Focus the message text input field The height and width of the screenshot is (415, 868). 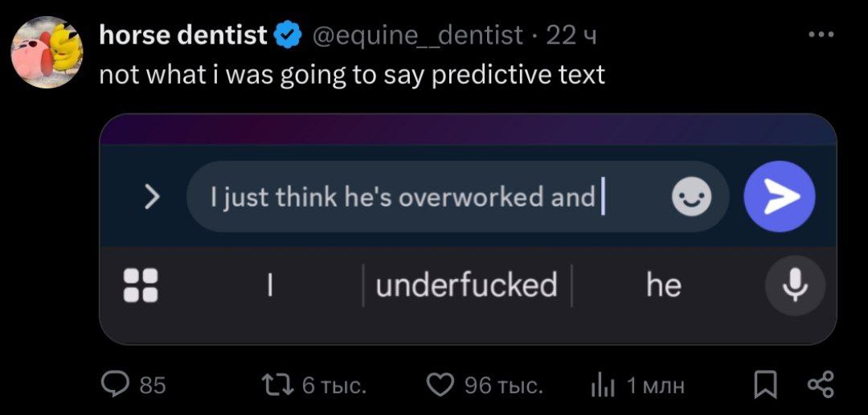tap(426, 198)
